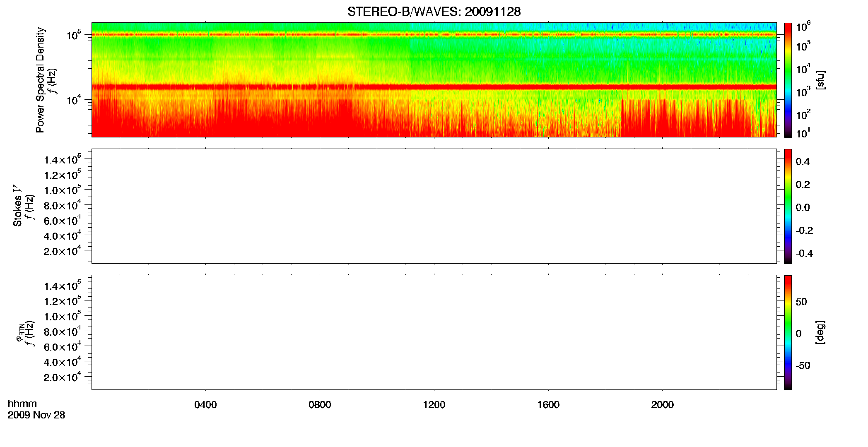Click the [deg] colorbar unit label

pos(820,332)
